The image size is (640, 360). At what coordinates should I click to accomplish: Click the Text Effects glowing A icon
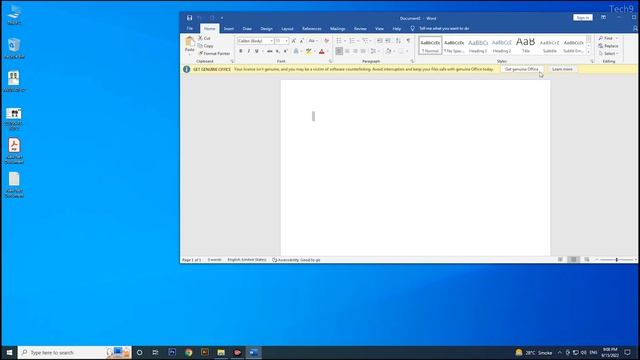click(x=296, y=51)
